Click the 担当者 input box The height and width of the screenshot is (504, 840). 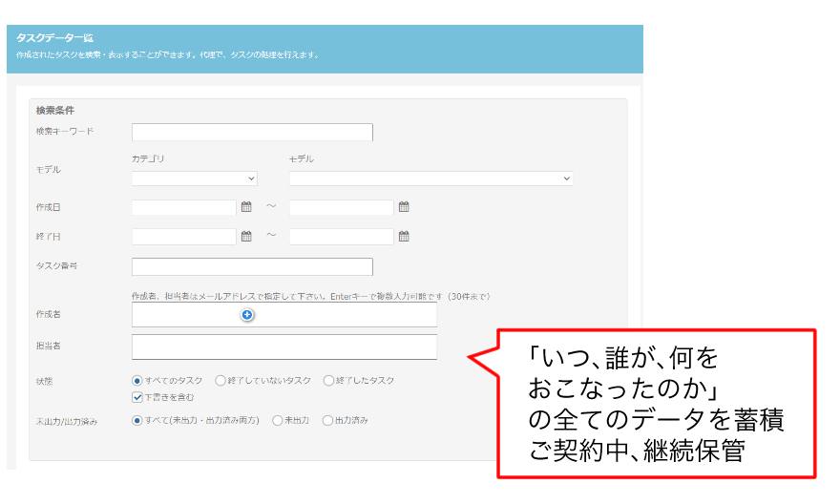point(284,347)
